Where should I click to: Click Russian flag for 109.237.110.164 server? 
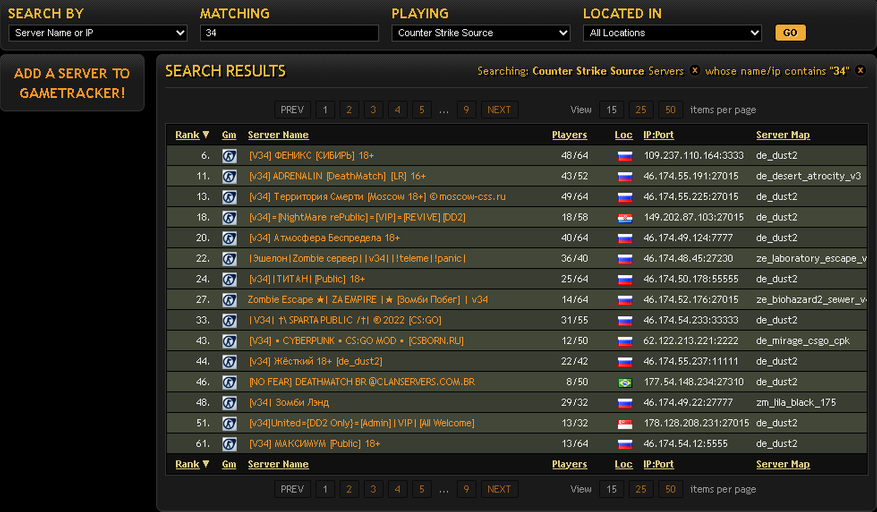625,156
